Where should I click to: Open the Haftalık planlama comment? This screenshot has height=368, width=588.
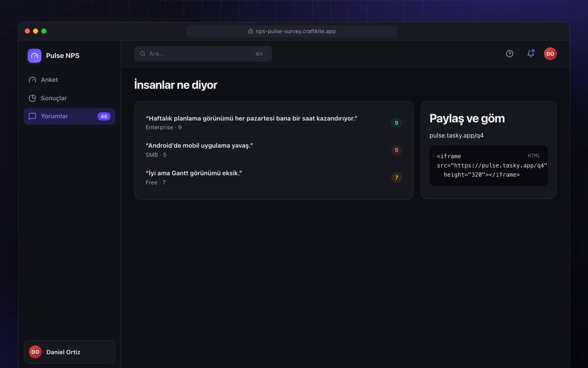274,123
